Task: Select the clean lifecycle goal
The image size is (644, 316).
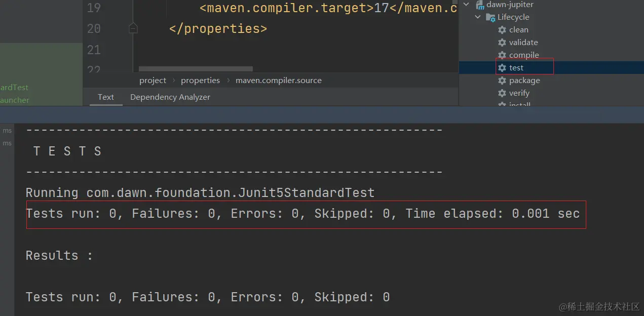Action: click(x=519, y=30)
